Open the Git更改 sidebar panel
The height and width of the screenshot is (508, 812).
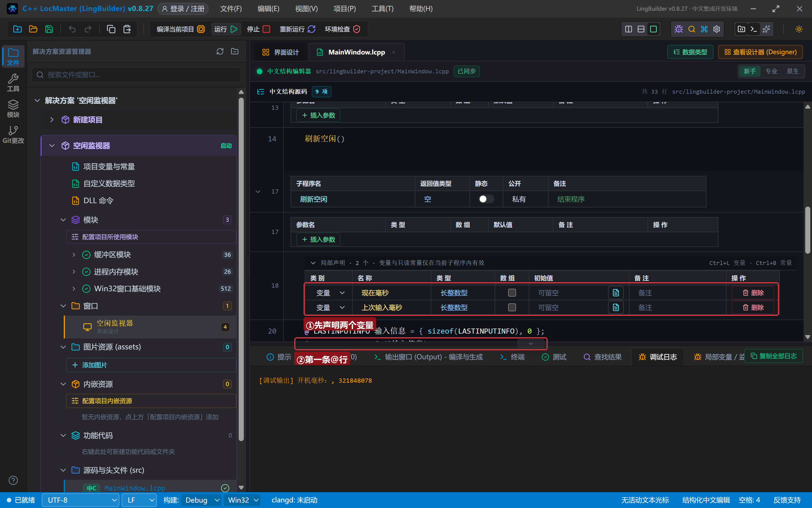click(x=13, y=134)
